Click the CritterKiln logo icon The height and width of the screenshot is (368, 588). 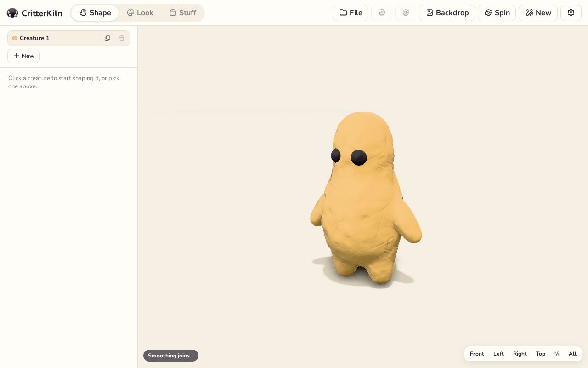coord(12,13)
